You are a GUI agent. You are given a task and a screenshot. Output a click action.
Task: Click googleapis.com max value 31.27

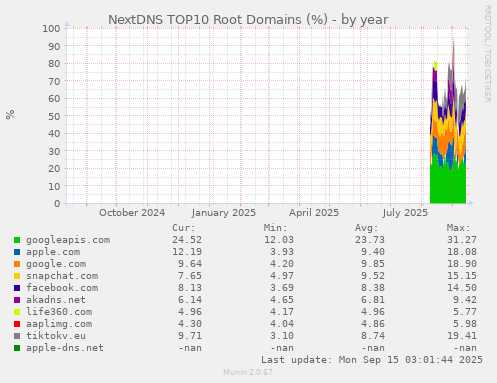[462, 240]
